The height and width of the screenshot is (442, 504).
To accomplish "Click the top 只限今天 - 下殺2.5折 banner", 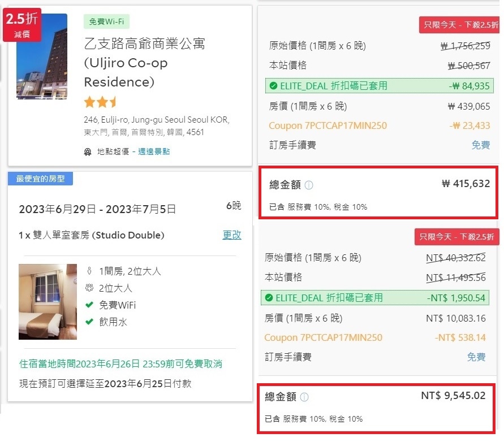I will click(459, 25).
